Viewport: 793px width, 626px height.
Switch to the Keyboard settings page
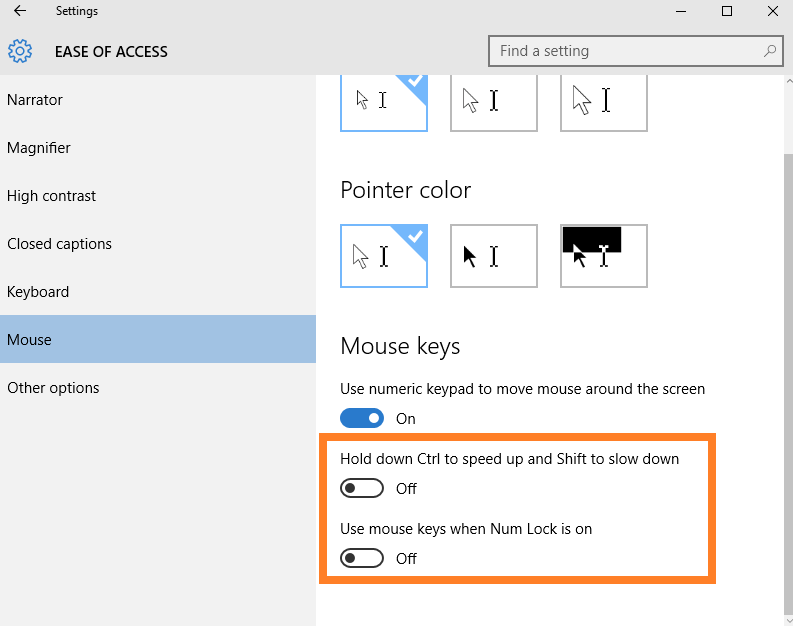click(x=38, y=292)
